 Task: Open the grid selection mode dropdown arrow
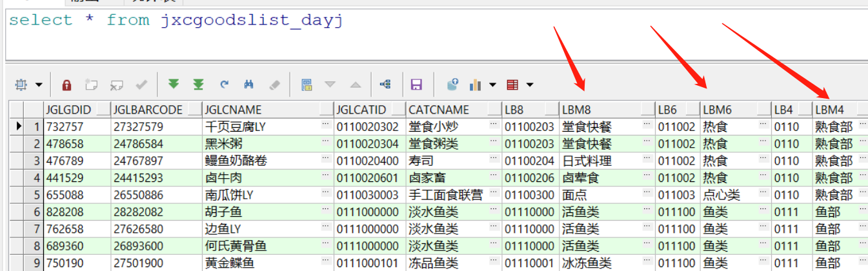38,85
